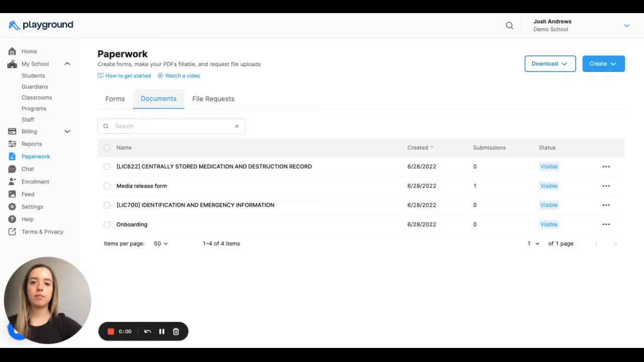Expand the Billing section chevron
644x362 pixels.
coord(67,131)
